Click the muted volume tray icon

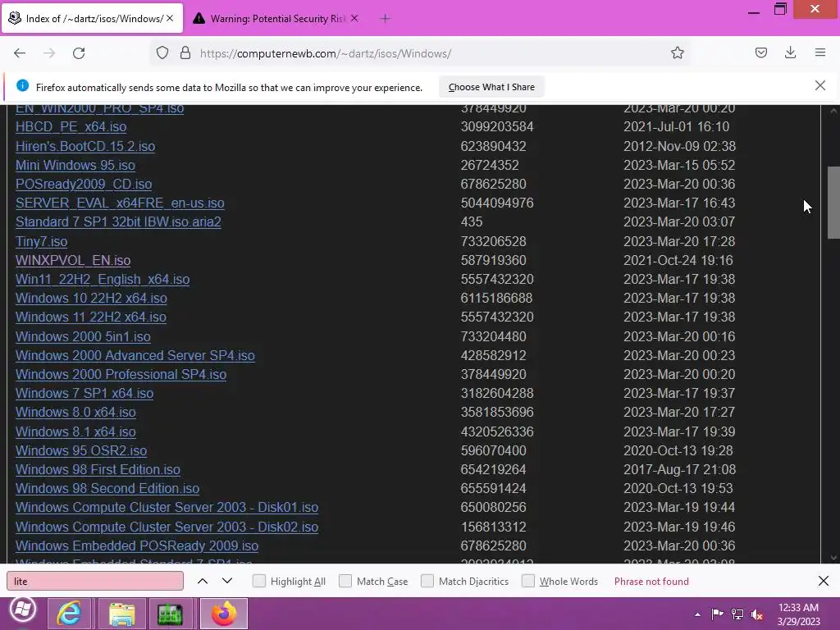757,614
